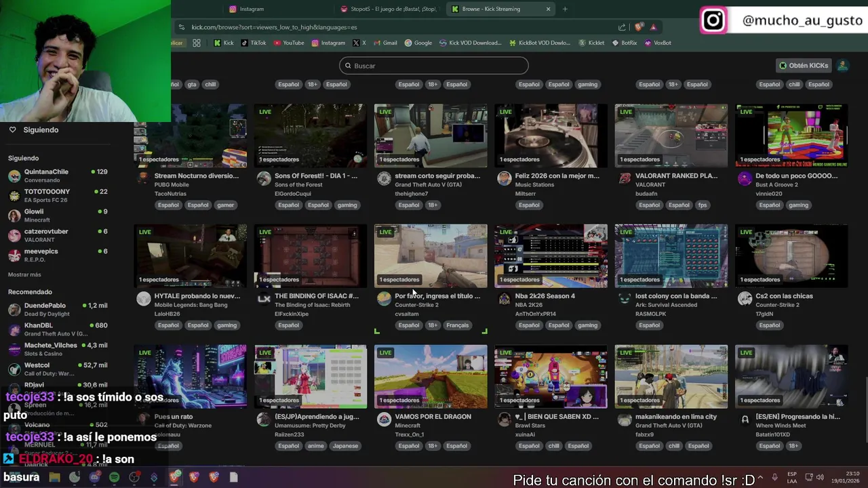This screenshot has width=868, height=488.
Task: Open catzerovtuber channel in sidebar
Action: 58,235
